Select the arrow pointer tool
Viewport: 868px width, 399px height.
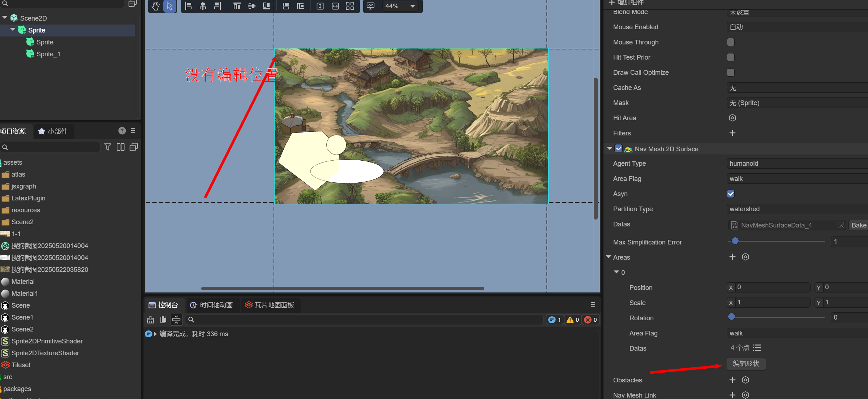[x=170, y=6]
